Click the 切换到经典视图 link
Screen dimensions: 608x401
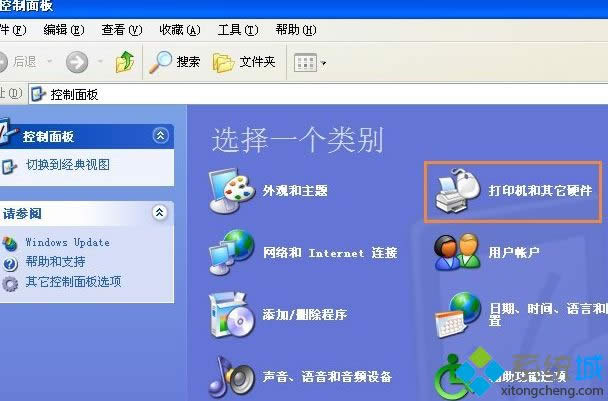68,165
